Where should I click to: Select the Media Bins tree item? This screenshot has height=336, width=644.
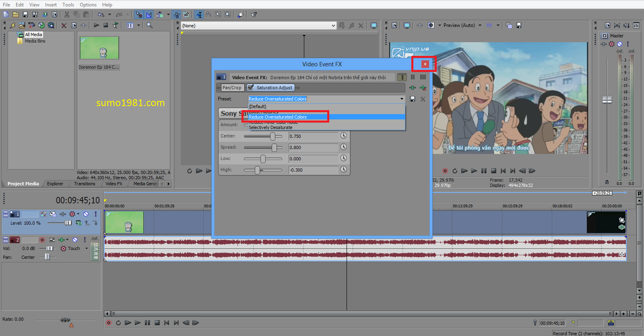click(35, 41)
